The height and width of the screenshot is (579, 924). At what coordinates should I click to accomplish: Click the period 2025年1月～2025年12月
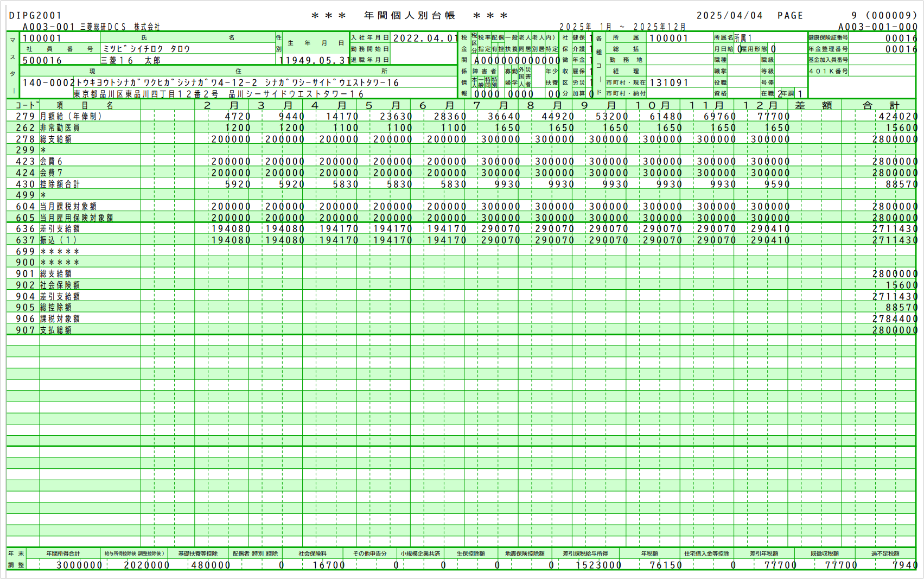tap(623, 27)
